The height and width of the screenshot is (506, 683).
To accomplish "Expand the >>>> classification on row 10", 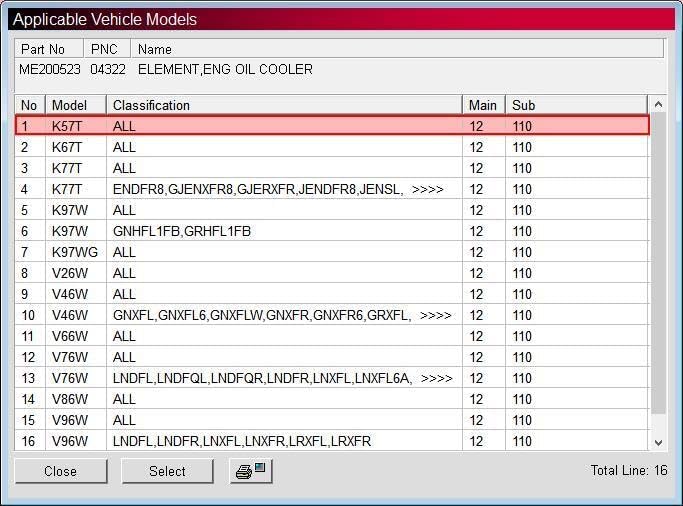I will [x=435, y=315].
